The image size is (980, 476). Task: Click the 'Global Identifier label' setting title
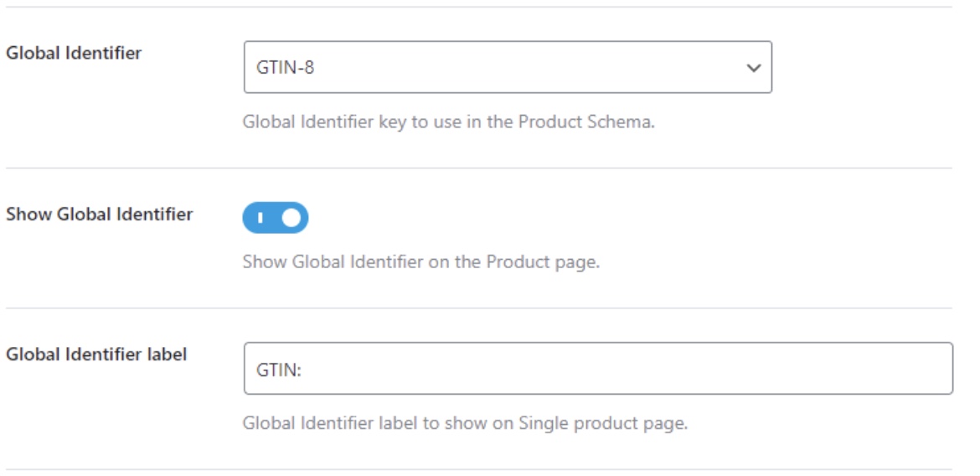coord(96,354)
